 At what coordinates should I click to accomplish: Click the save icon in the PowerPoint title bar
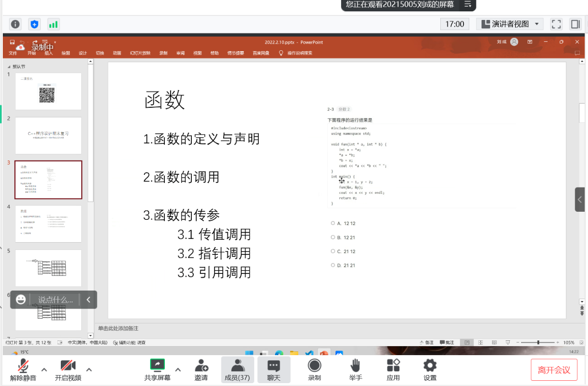(x=12, y=42)
